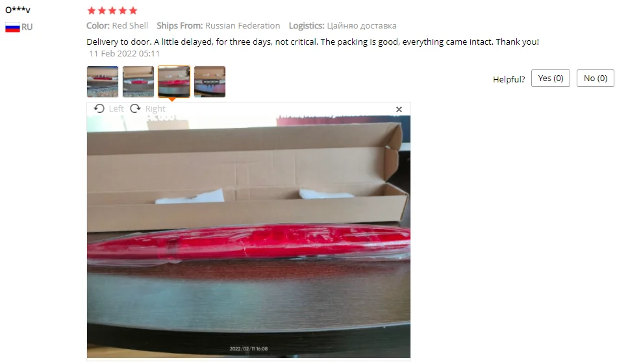Click the review text starting 'Delivery to door'
The height and width of the screenshot is (364, 628).
click(x=313, y=42)
